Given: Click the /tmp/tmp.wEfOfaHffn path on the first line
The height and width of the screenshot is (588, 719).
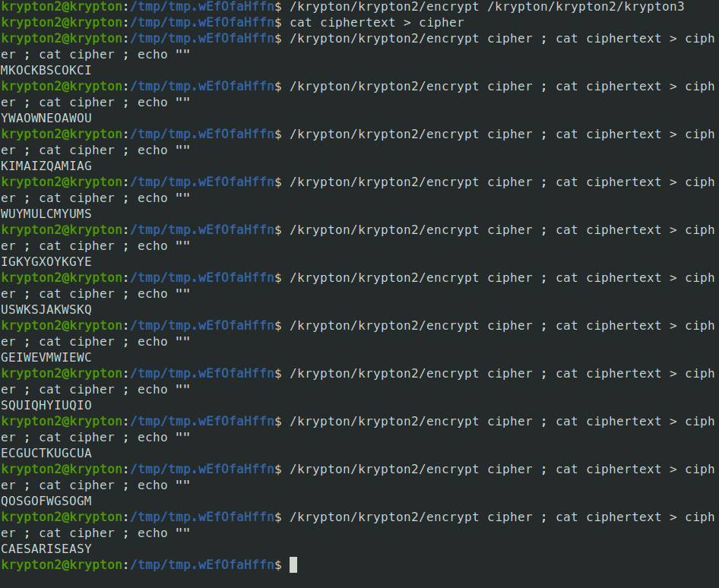Looking at the screenshot, I should point(202,6).
